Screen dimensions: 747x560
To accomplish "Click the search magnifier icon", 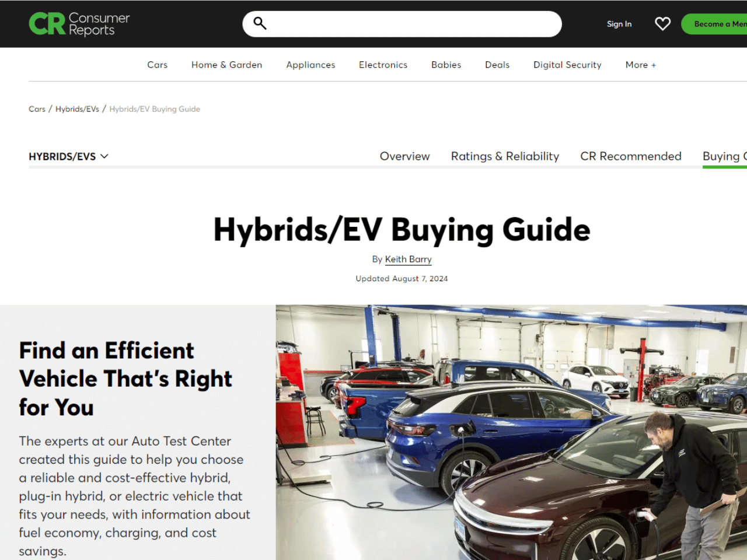I will (260, 23).
